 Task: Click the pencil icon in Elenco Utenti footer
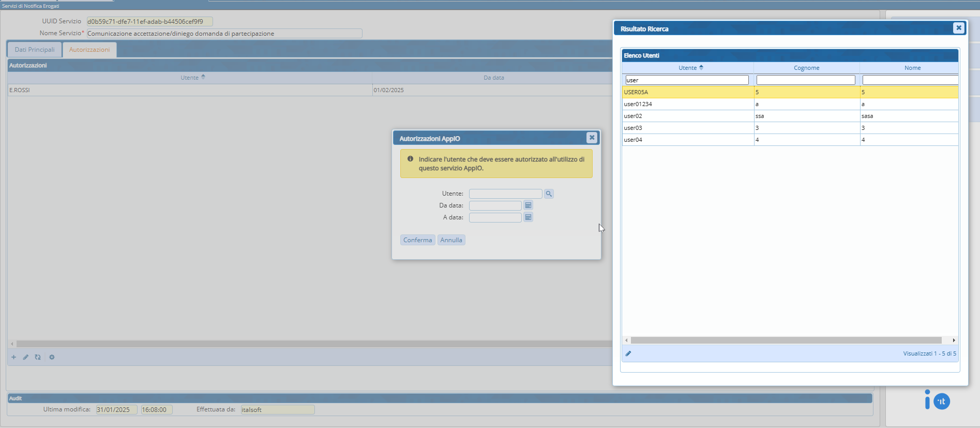(628, 353)
